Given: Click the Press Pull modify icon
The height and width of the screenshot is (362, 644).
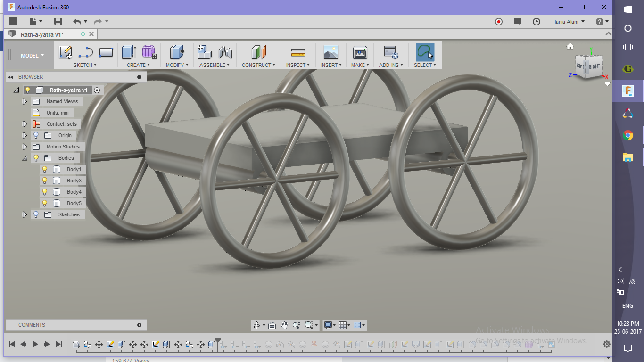Looking at the screenshot, I should [177, 52].
